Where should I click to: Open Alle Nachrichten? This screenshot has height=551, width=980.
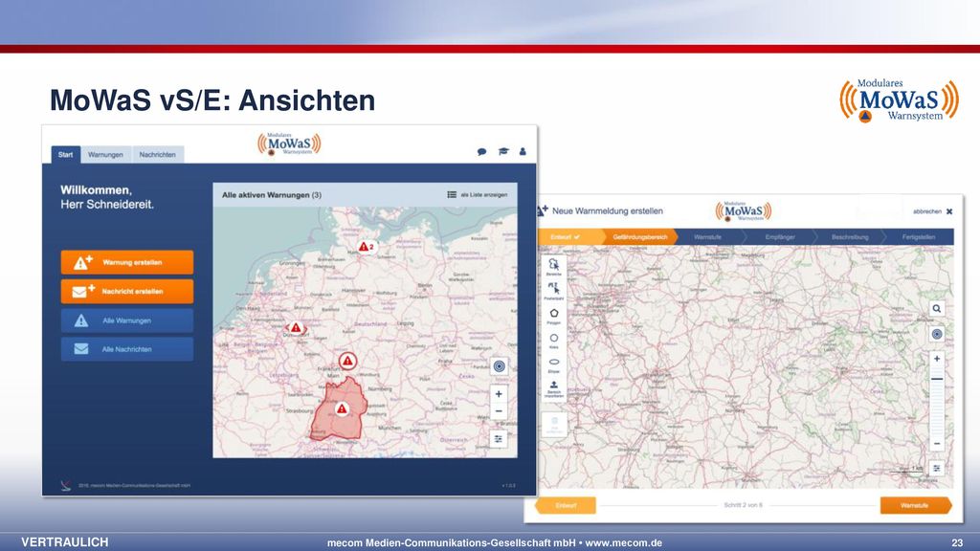[x=127, y=349]
